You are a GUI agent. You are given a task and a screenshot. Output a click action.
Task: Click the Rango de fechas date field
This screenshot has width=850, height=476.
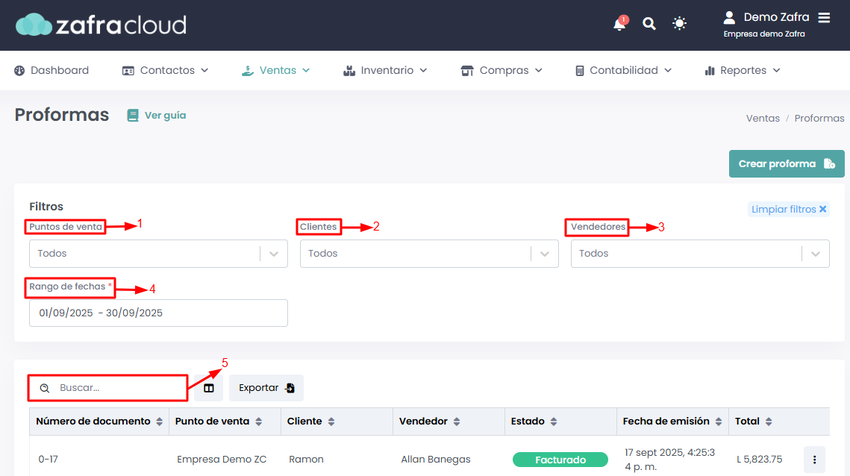[158, 313]
